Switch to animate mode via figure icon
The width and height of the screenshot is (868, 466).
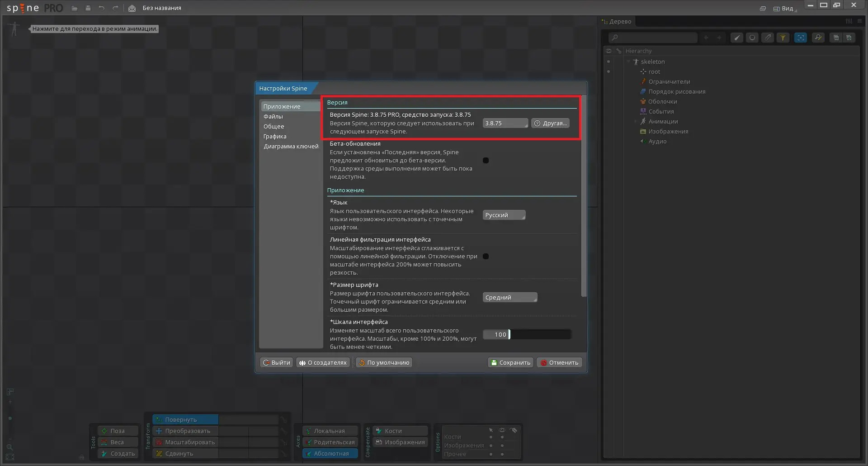pos(14,29)
